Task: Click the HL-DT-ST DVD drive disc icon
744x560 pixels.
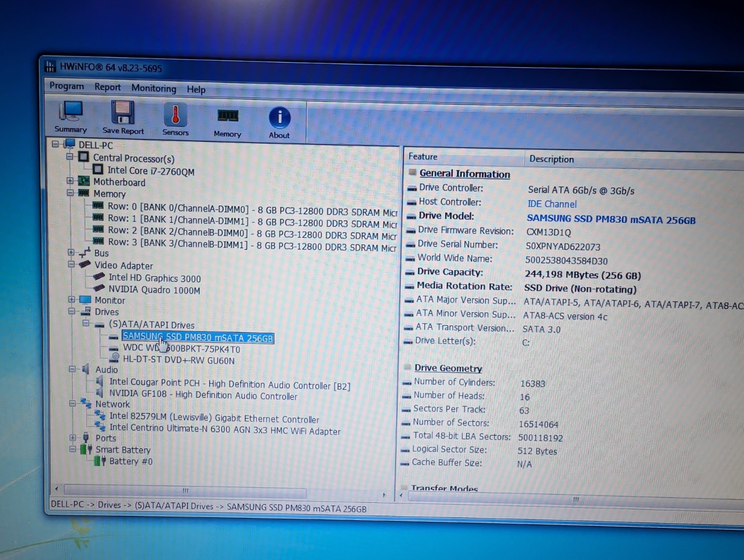Action: click(115, 358)
